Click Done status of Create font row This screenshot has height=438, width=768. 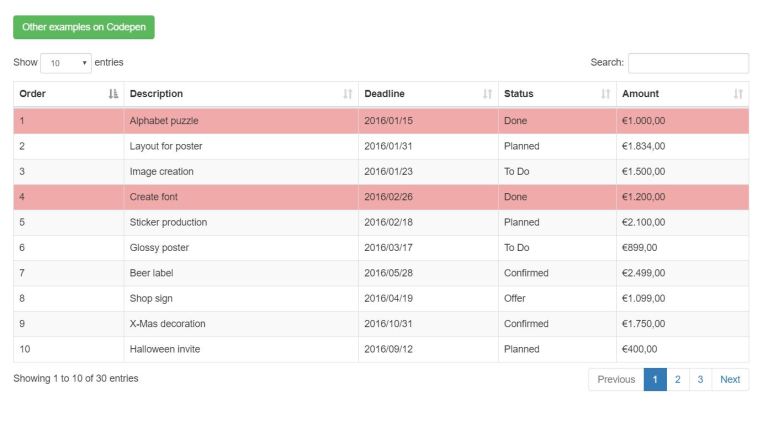[516, 197]
